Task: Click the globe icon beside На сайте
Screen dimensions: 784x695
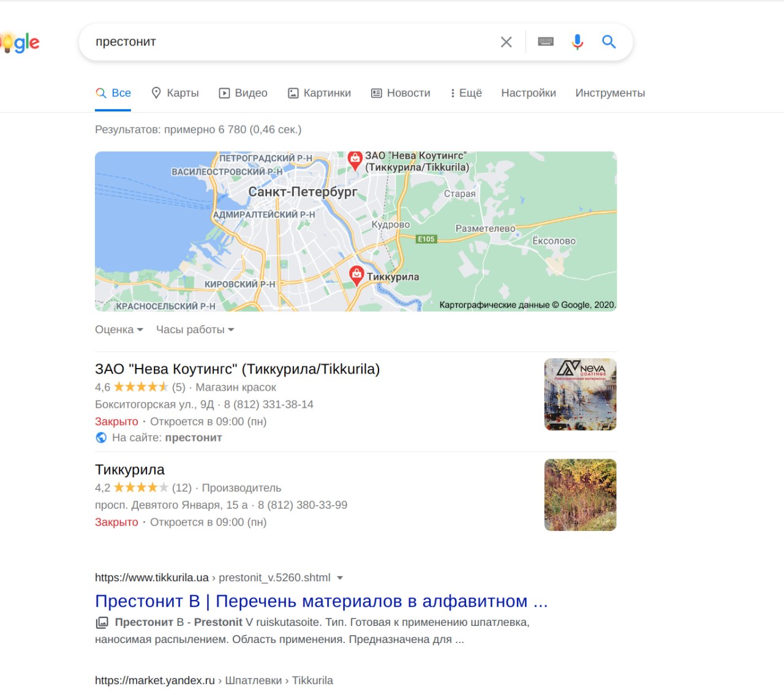Action: (x=101, y=438)
